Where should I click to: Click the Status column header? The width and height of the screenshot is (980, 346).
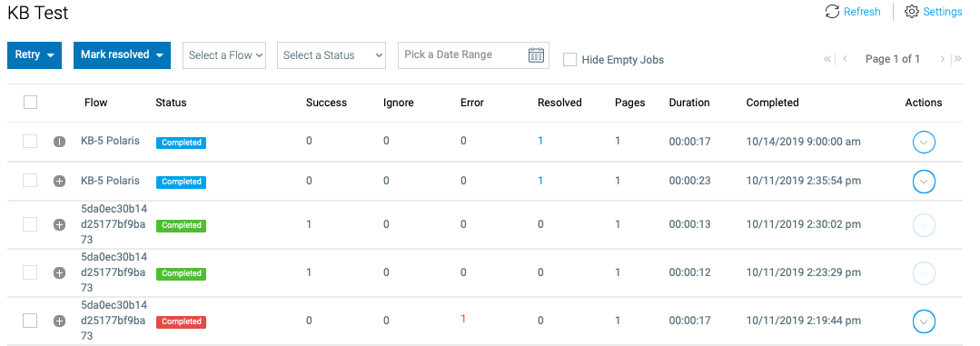click(171, 103)
